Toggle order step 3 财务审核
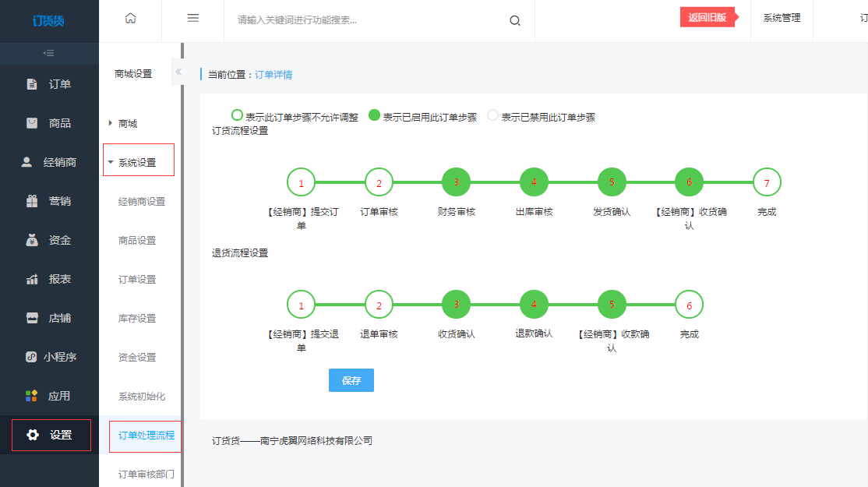 pos(456,182)
